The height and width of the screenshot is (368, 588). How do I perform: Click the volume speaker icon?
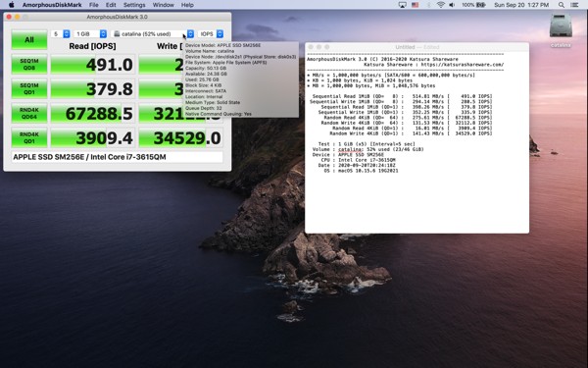point(452,5)
